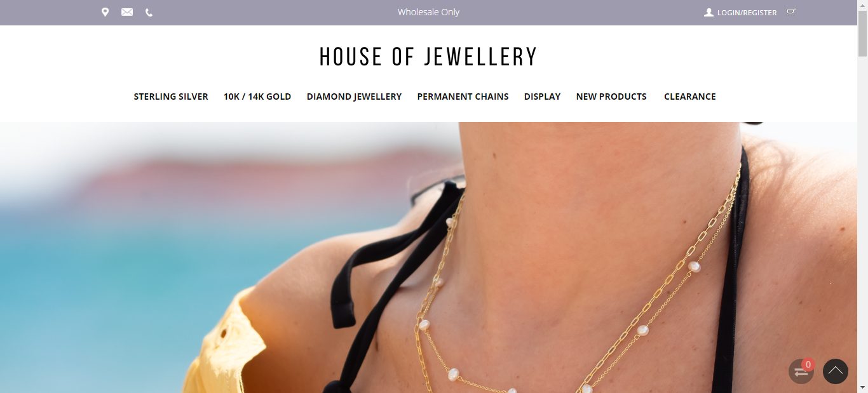Click the vertical page scrollbar

tap(862, 197)
